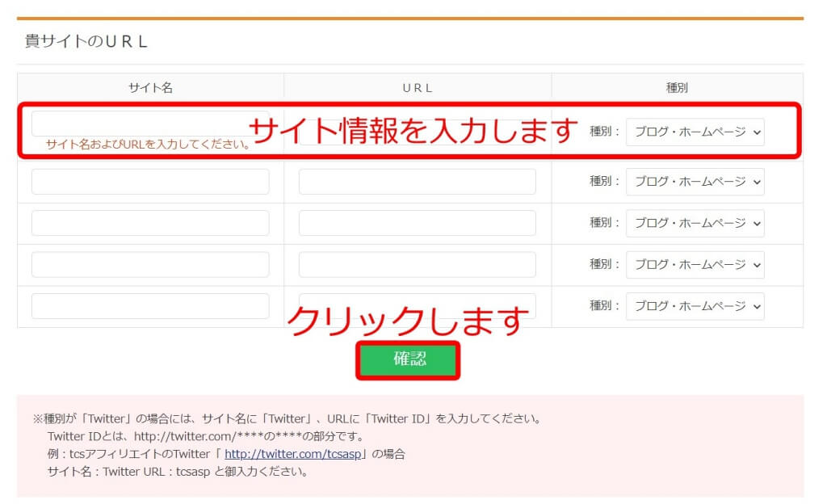Click the note line starting ※種別が「Twitter」の場合には
This screenshot has width=827, height=504.
(288, 418)
